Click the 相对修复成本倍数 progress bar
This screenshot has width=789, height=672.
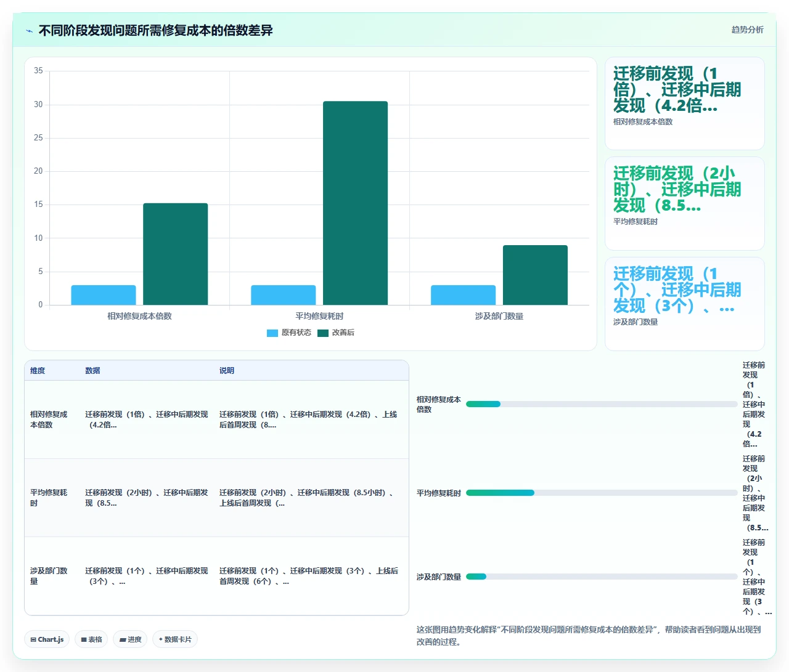tap(602, 404)
